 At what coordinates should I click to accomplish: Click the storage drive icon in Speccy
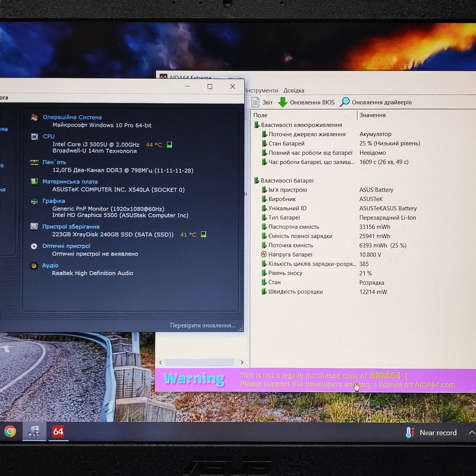34,226
